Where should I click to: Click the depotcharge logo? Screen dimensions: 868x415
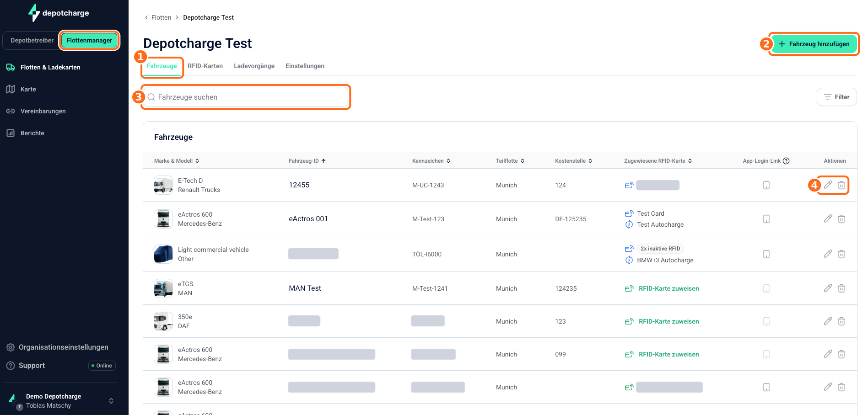59,13
